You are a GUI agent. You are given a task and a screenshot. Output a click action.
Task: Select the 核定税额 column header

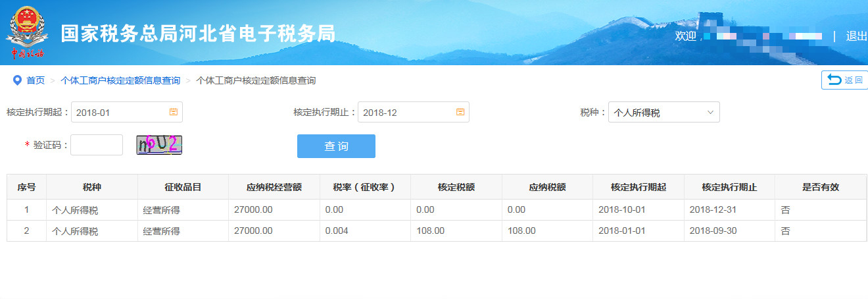tap(456, 187)
